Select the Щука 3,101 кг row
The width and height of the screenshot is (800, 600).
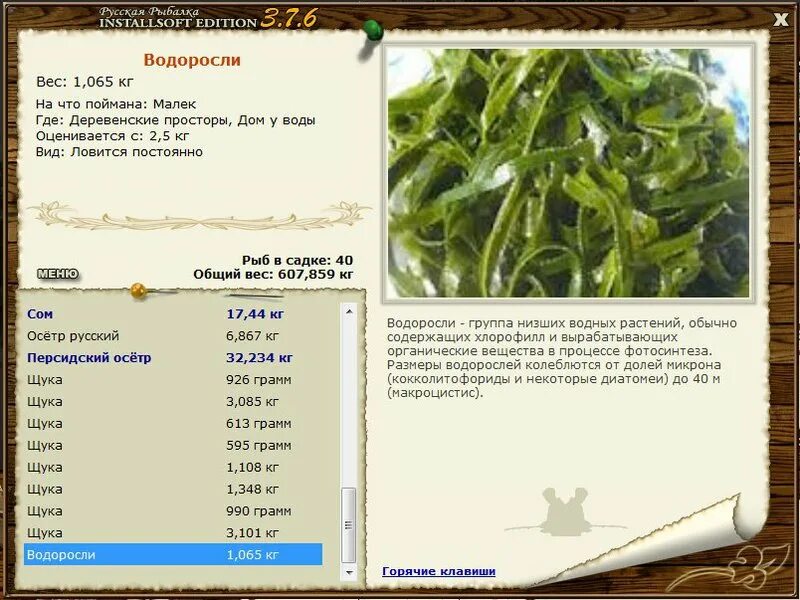click(x=173, y=533)
